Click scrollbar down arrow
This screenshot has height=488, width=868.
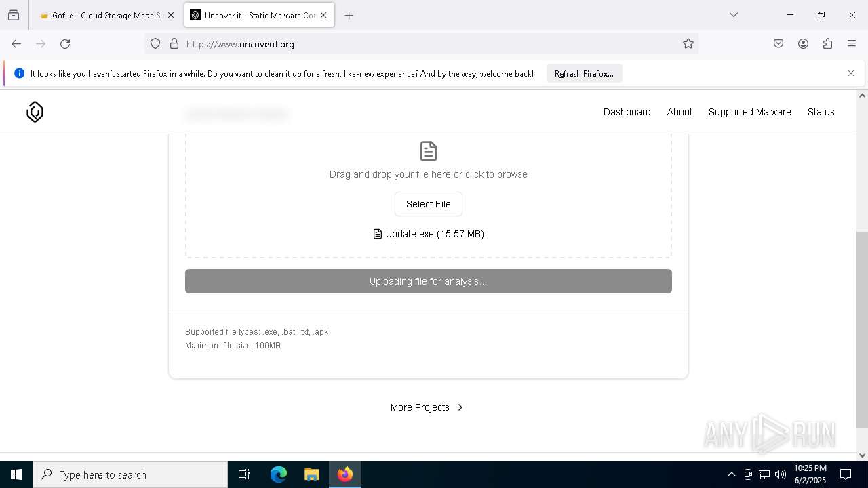click(x=862, y=455)
